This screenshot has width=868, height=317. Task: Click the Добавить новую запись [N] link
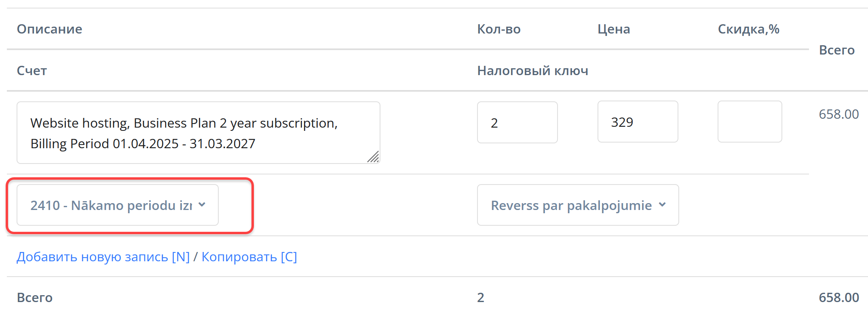coord(103,257)
